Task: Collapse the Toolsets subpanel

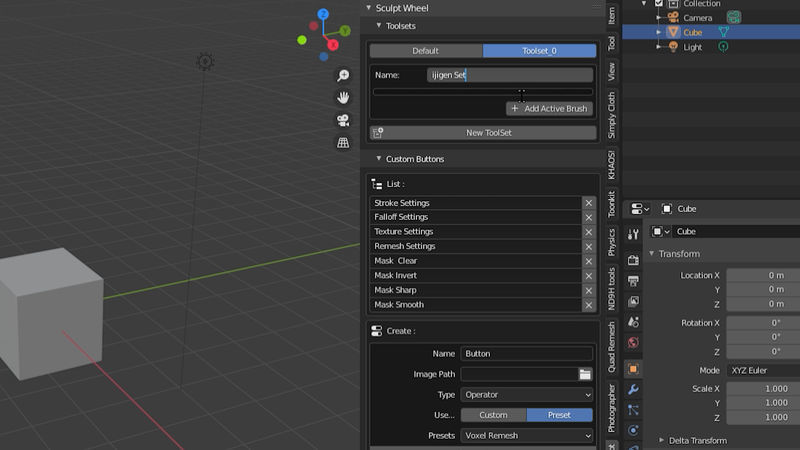Action: coord(379,26)
